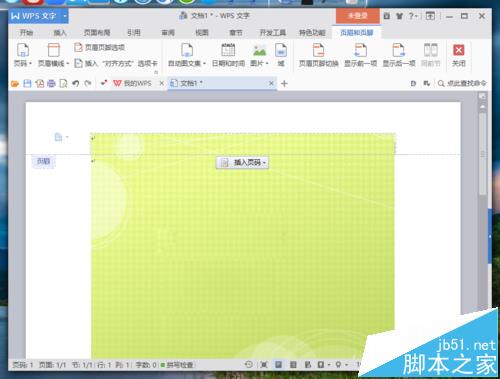Click the 日期和时间 calendar icon
Viewport: 500px width, 379px height.
[228, 50]
